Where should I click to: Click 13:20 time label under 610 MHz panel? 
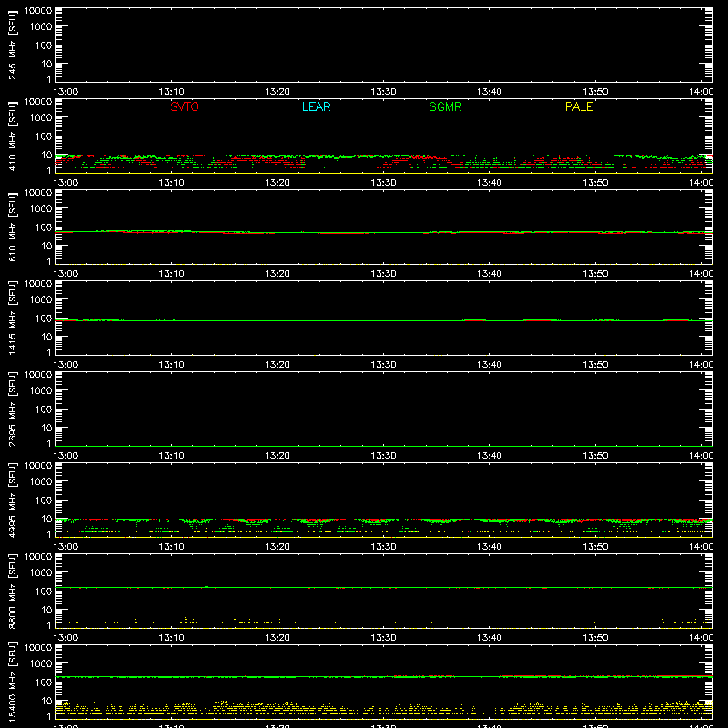278,274
